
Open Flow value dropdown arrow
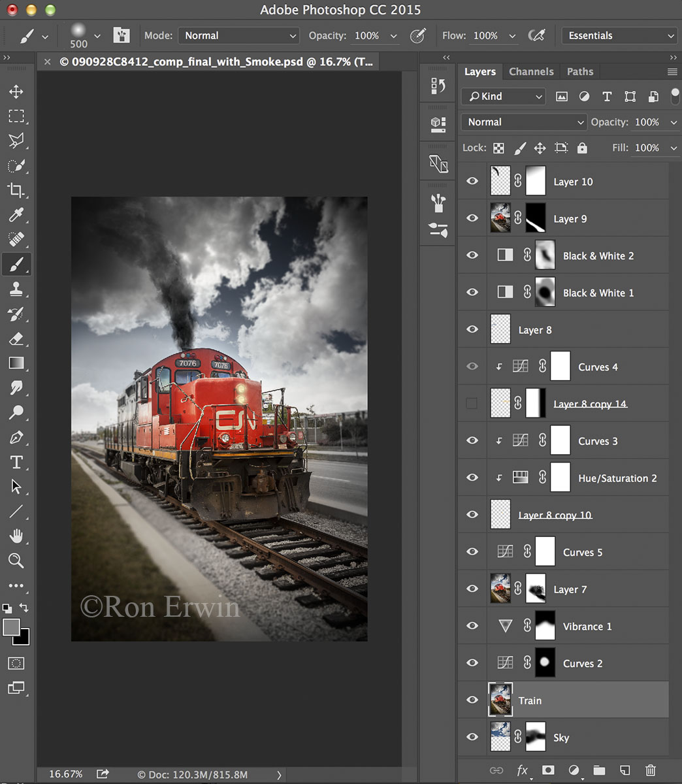(x=512, y=36)
